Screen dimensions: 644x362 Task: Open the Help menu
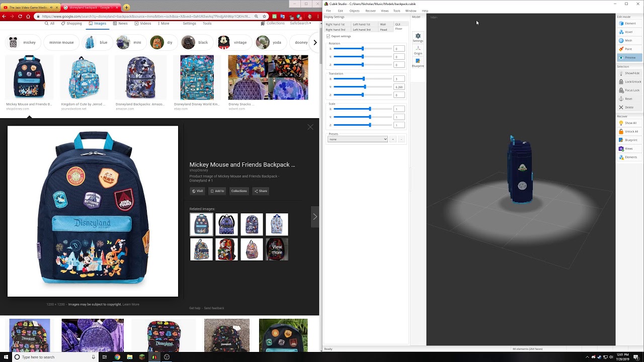(425, 11)
